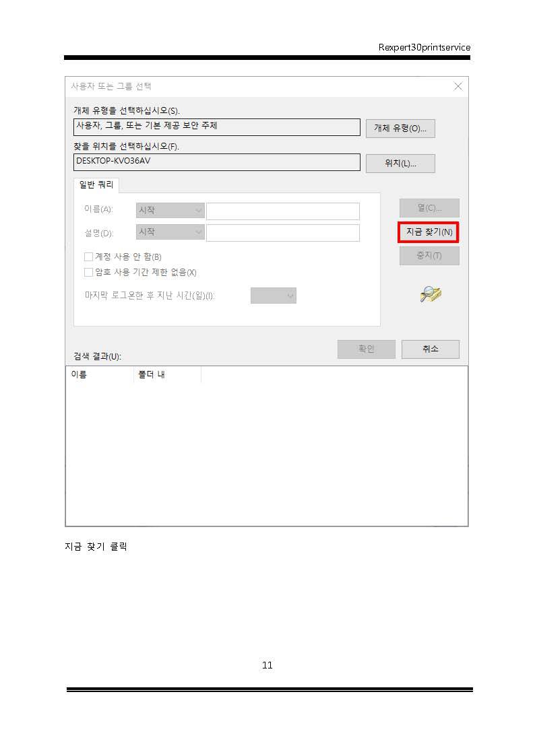The width and height of the screenshot is (535, 756).
Task: Click the 지금 찾기 button
Action: (x=429, y=232)
